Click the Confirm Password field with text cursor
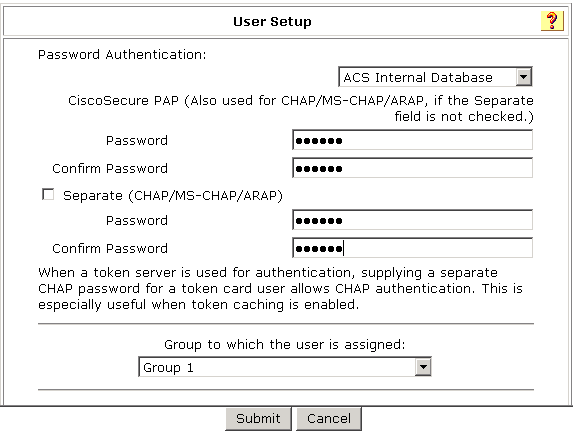 pyautogui.click(x=412, y=248)
